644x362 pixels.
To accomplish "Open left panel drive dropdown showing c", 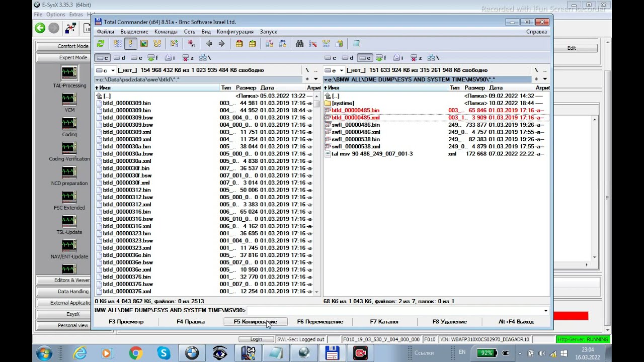I will click(x=105, y=70).
